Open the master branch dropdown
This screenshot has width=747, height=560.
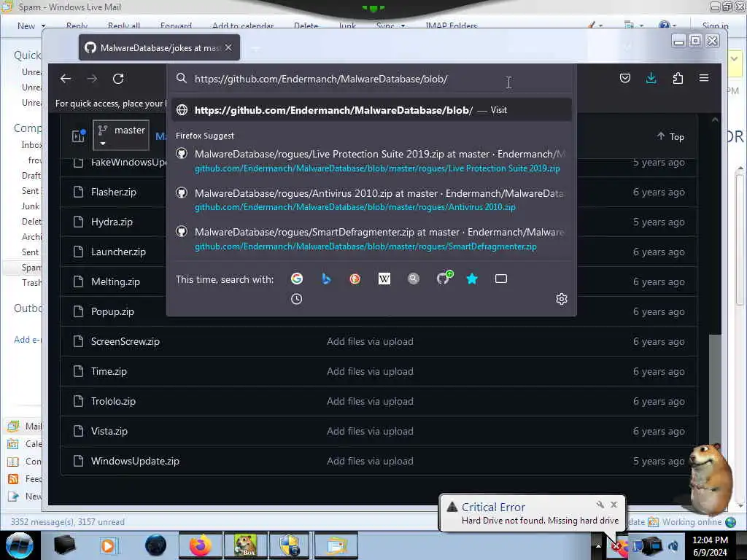tap(121, 135)
